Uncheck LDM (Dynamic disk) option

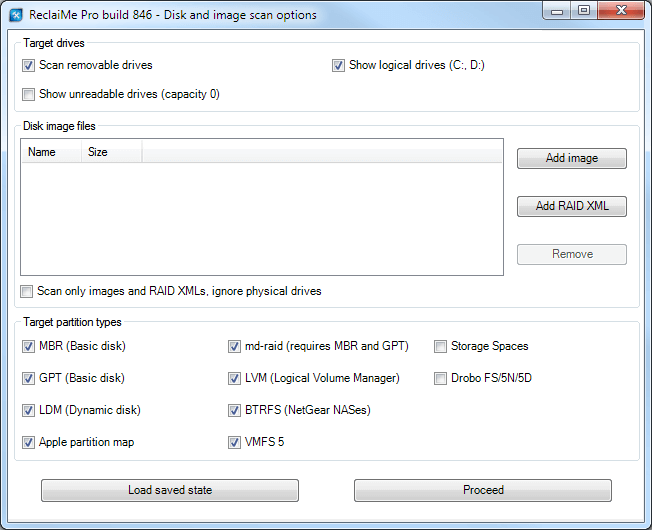tap(28, 411)
